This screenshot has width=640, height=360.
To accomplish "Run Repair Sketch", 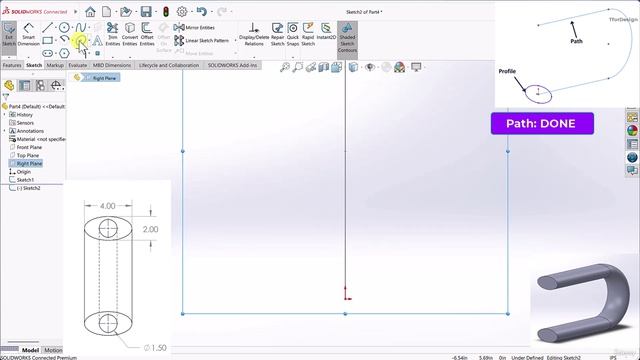I will click(x=278, y=35).
